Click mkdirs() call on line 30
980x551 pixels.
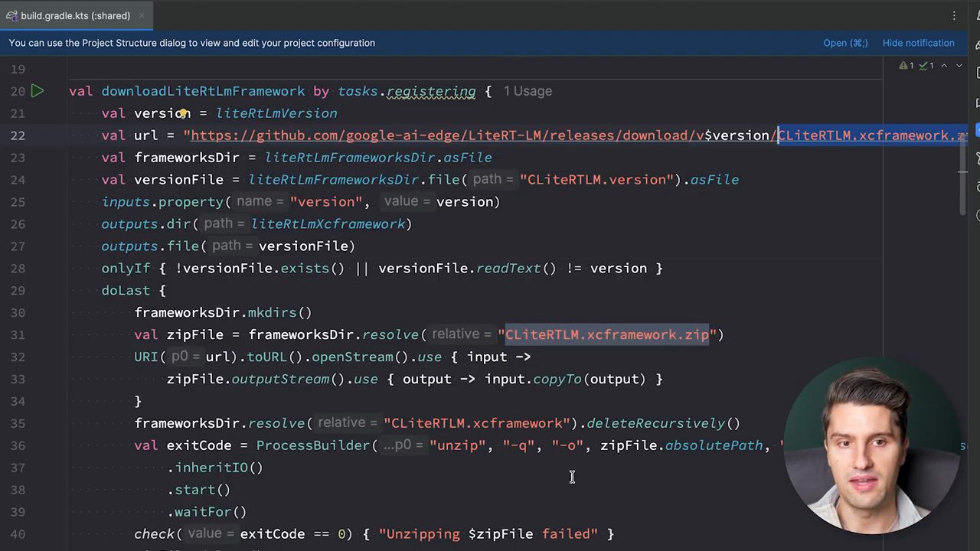point(280,313)
